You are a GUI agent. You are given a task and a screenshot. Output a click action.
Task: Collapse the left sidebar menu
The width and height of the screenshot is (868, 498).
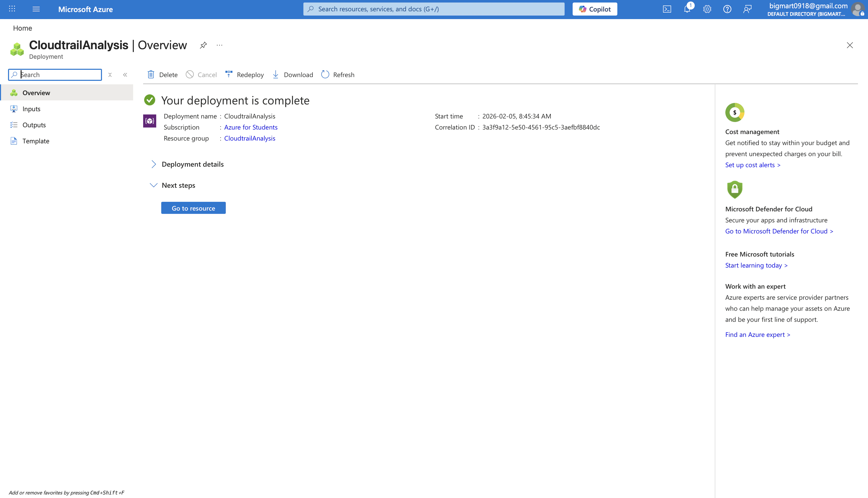click(125, 75)
